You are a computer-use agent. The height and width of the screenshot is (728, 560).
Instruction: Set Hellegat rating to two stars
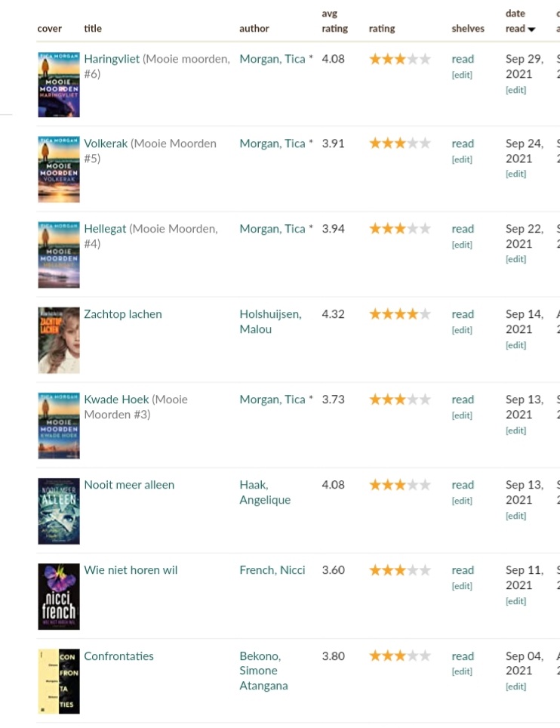pyautogui.click(x=387, y=229)
